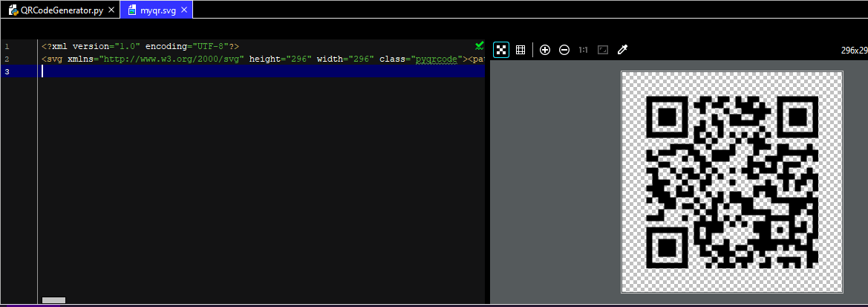Click the xml version declaration text
868x307 pixels.
click(x=140, y=47)
